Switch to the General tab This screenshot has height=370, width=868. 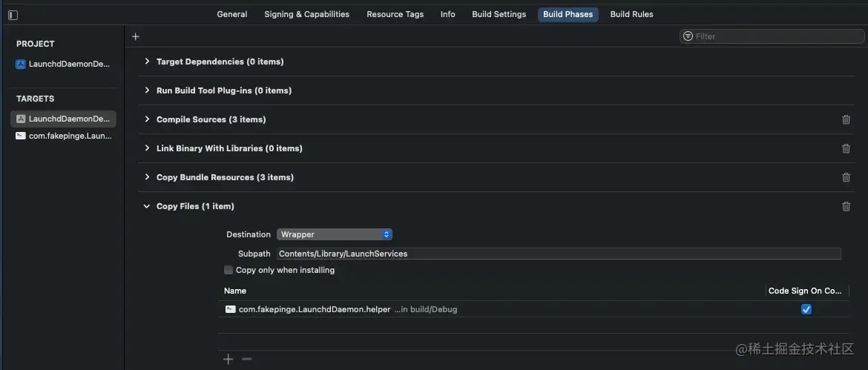232,14
